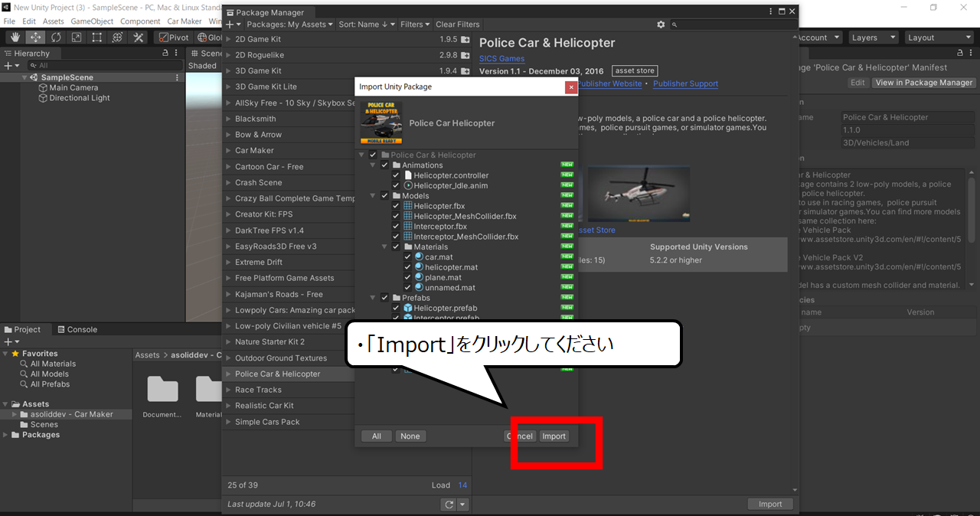Toggle the Pivot handle position button
This screenshot has height=516, width=980.
[x=173, y=38]
